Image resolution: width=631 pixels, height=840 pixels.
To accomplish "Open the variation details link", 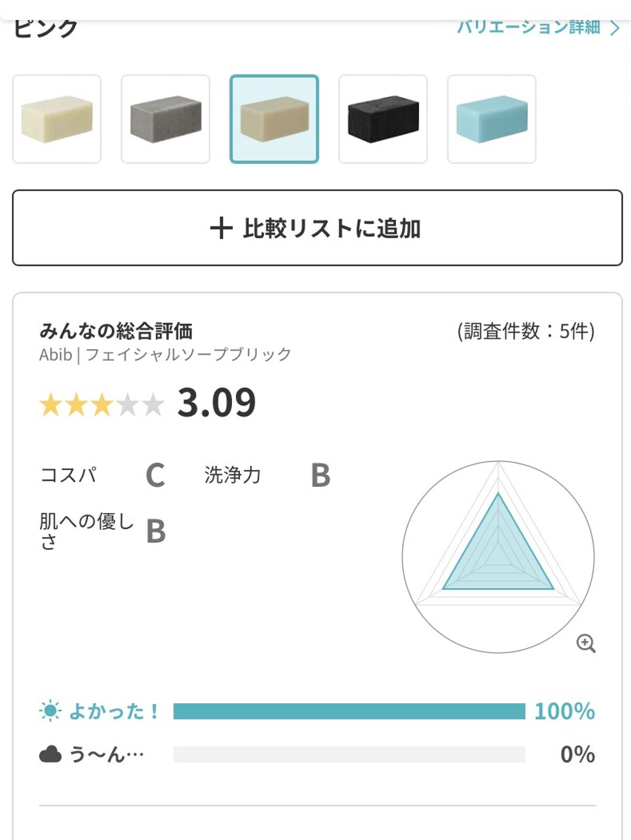I will click(x=528, y=26).
